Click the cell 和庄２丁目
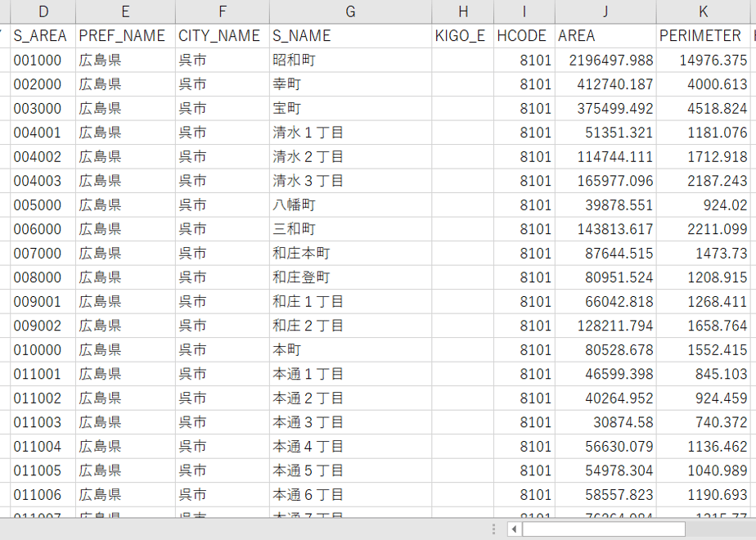Viewport: 756px width, 540px height. point(350,326)
